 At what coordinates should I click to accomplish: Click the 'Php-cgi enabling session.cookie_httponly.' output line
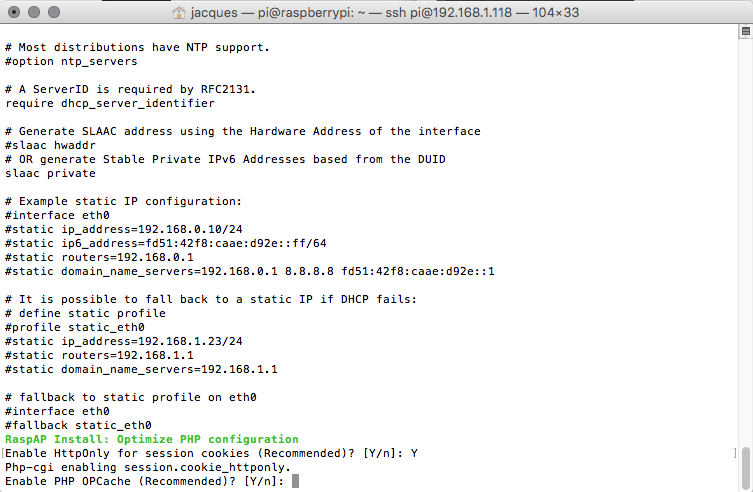click(148, 467)
